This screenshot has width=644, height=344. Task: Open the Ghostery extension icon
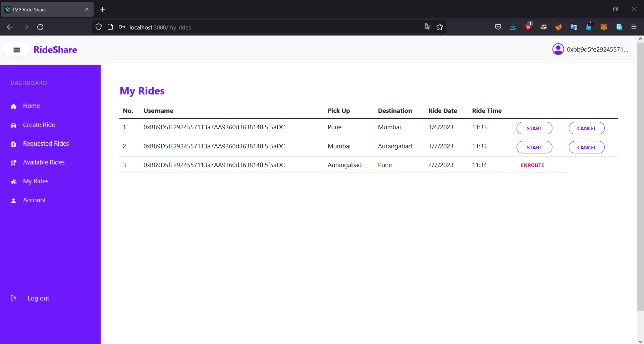(x=589, y=27)
